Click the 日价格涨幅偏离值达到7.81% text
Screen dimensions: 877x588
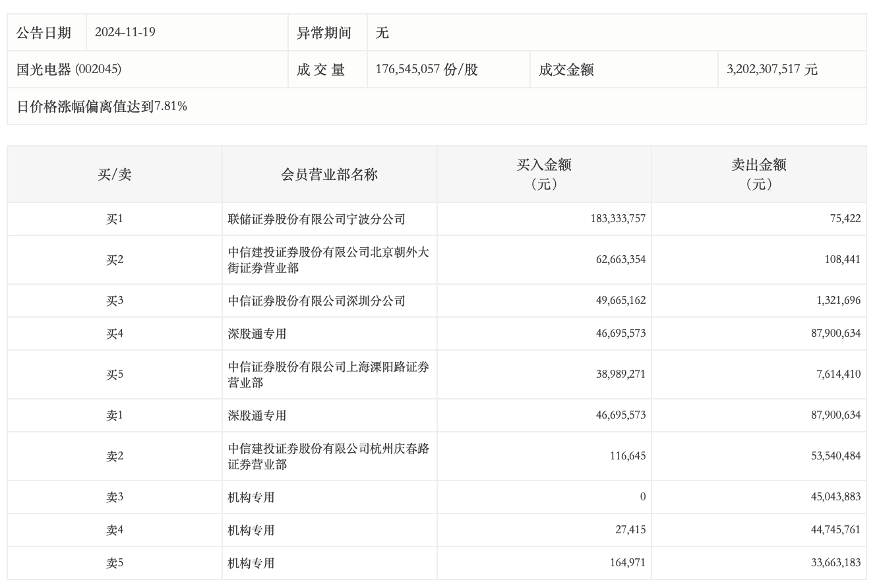pos(102,106)
